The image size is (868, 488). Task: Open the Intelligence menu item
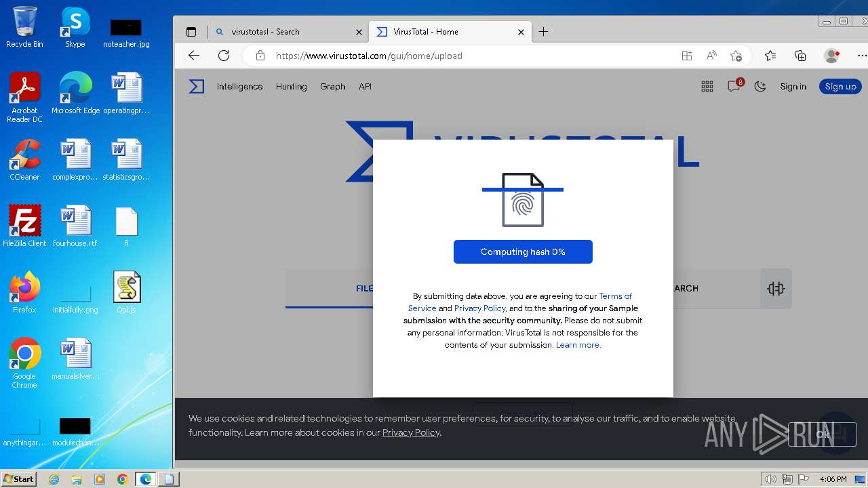tap(239, 86)
